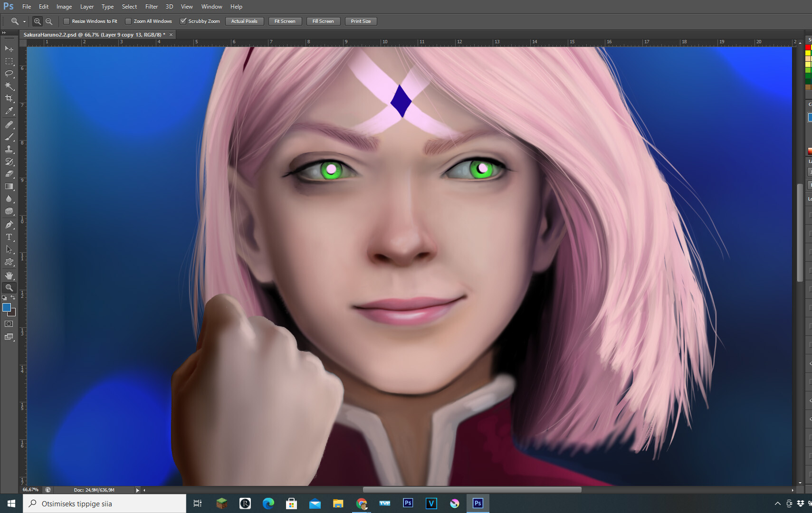Open the Filter menu
812x513 pixels.
tap(151, 6)
